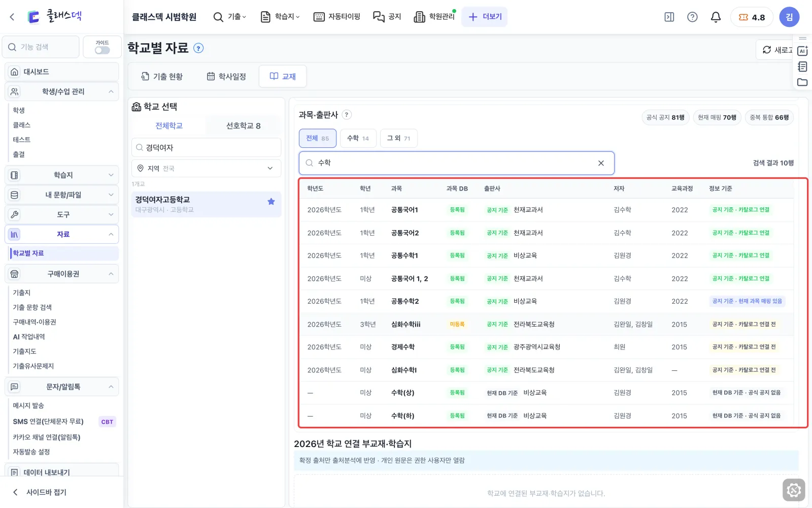
Task: Open 대시보드 from the sidebar
Action: click(x=62, y=72)
